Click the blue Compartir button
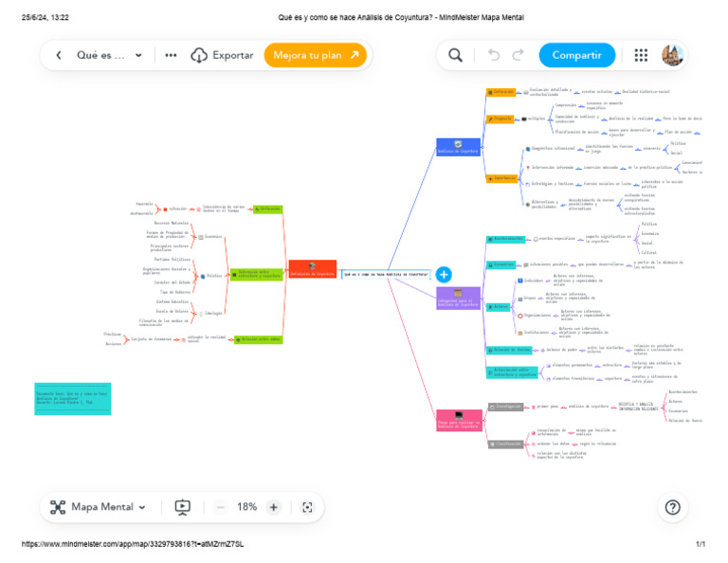 click(576, 55)
